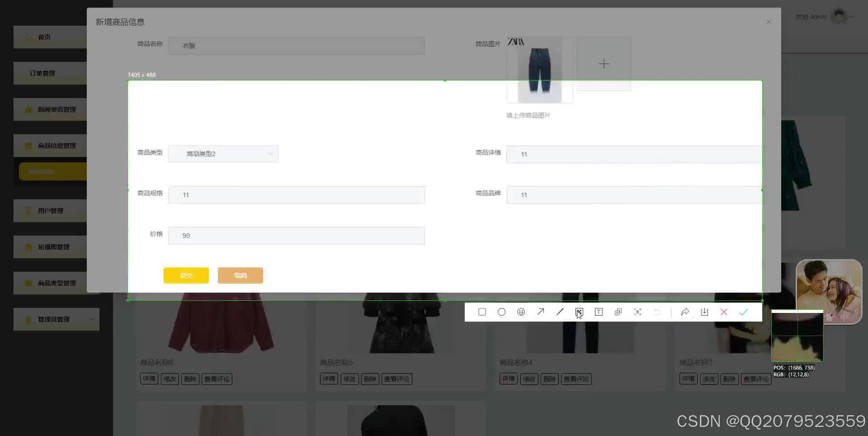868x436 pixels.
Task: Open 轮播图管理 in the sidebar
Action: (x=50, y=247)
